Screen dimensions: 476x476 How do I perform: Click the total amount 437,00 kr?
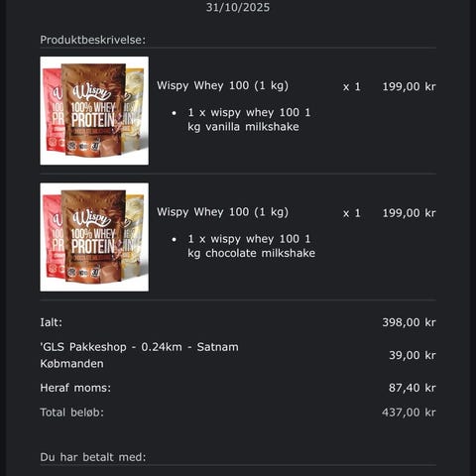(x=409, y=413)
